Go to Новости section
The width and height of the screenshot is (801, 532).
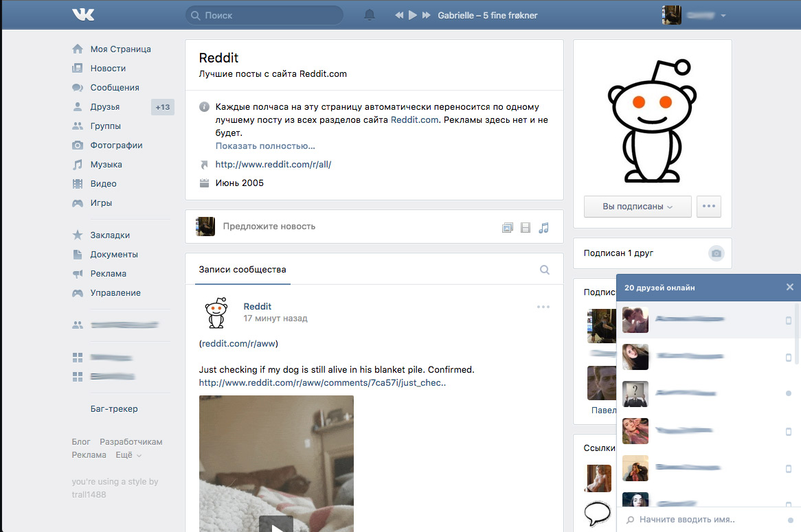[x=108, y=69]
